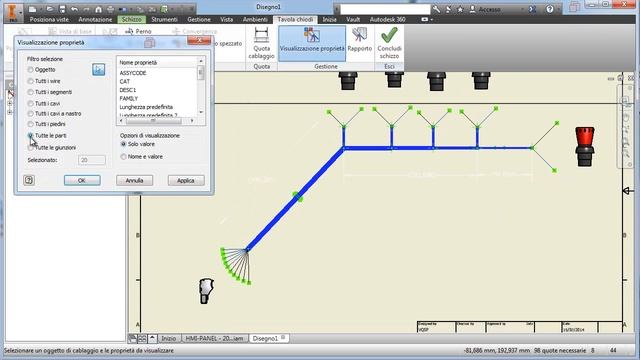Image resolution: width=640 pixels, height=360 pixels.
Task: Open the Ambienti ribbon tab
Action: point(255,19)
